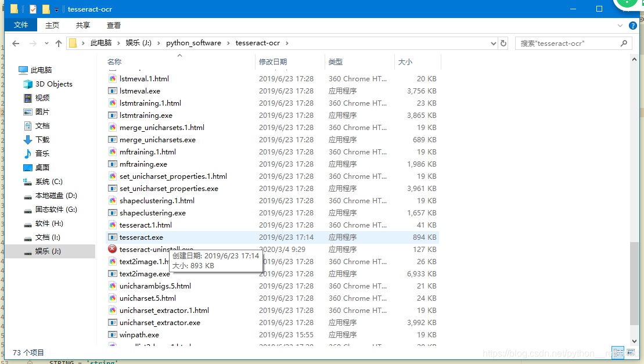Open the Help question mark icon
The height and width of the screenshot is (364, 644).
[633, 26]
